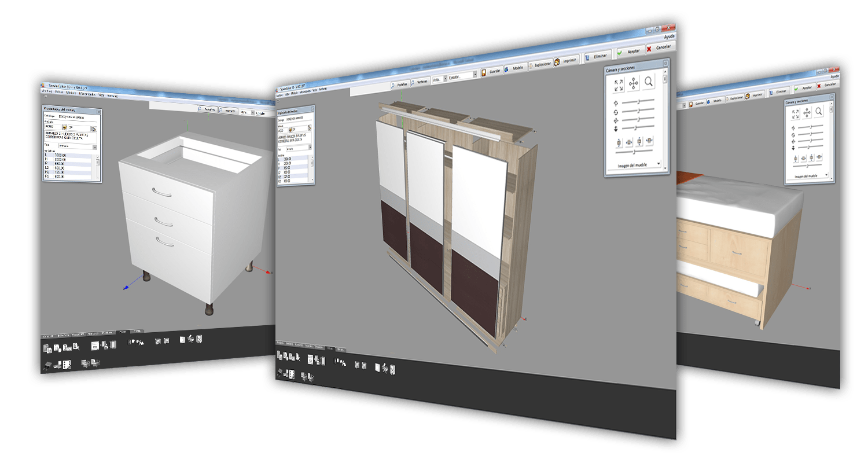The height and width of the screenshot is (463, 868).
Task: Click first section icon in center Cámara panel
Action: 619,142
